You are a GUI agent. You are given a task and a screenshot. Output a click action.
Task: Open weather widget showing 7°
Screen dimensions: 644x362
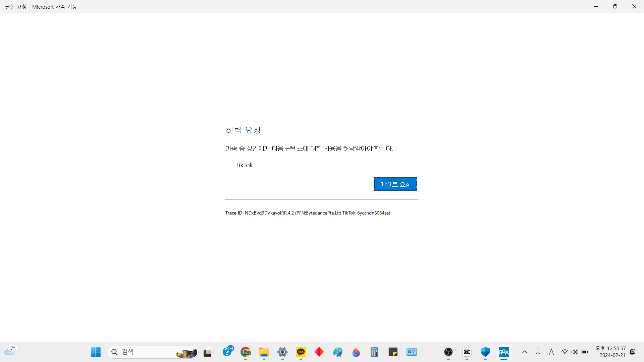point(10,351)
